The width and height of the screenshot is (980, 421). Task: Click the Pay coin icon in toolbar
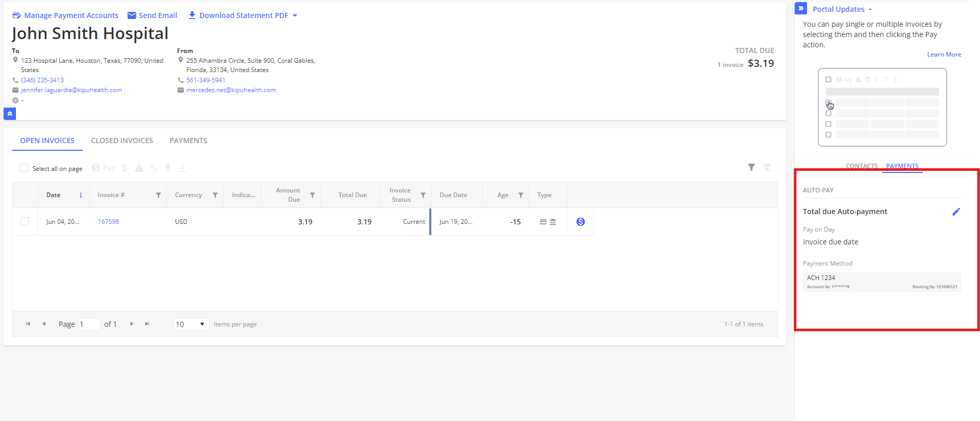click(x=96, y=168)
